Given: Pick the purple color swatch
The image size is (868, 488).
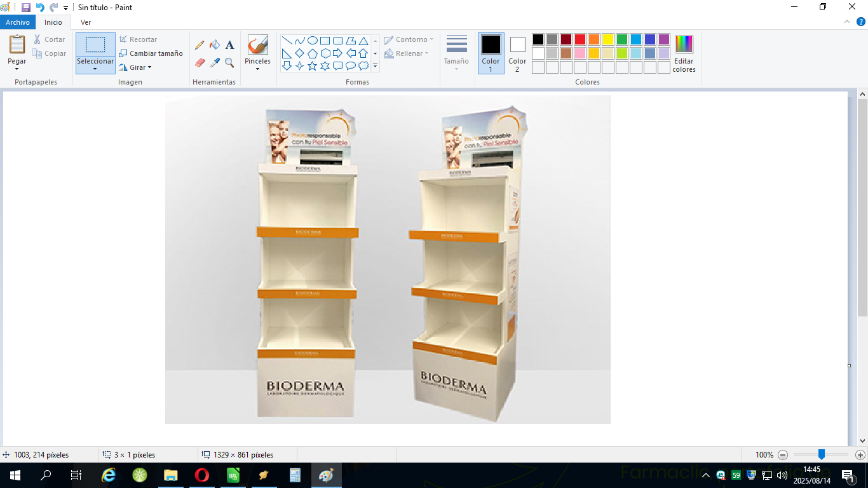Looking at the screenshot, I should pos(664,39).
